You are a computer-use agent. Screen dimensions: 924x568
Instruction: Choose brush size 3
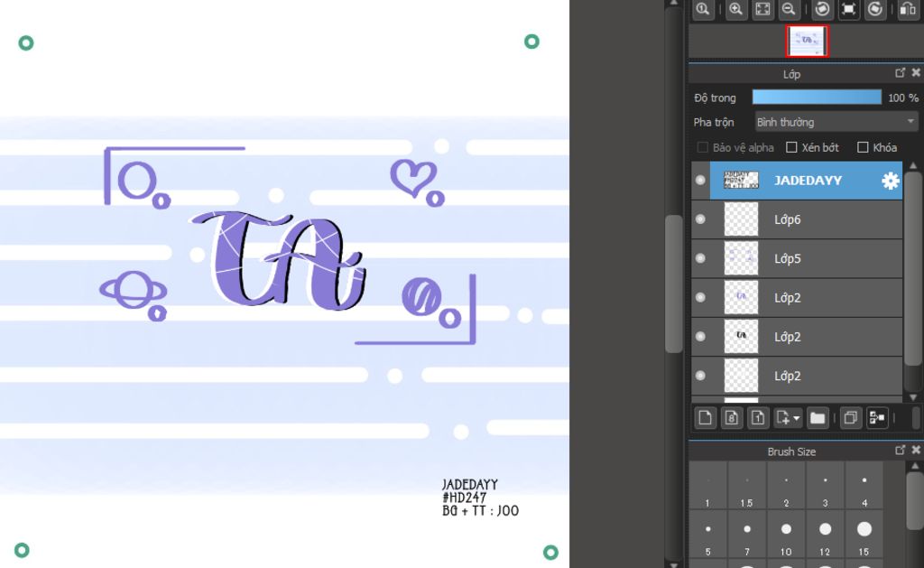pos(825,486)
